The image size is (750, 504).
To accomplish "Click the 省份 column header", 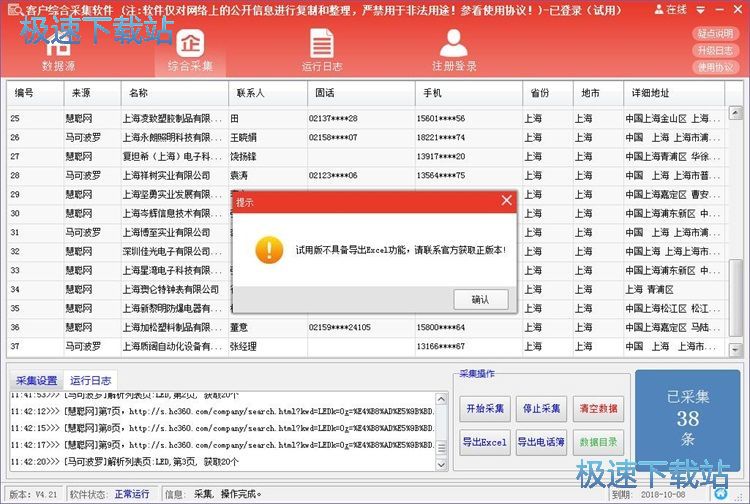I will (x=548, y=93).
